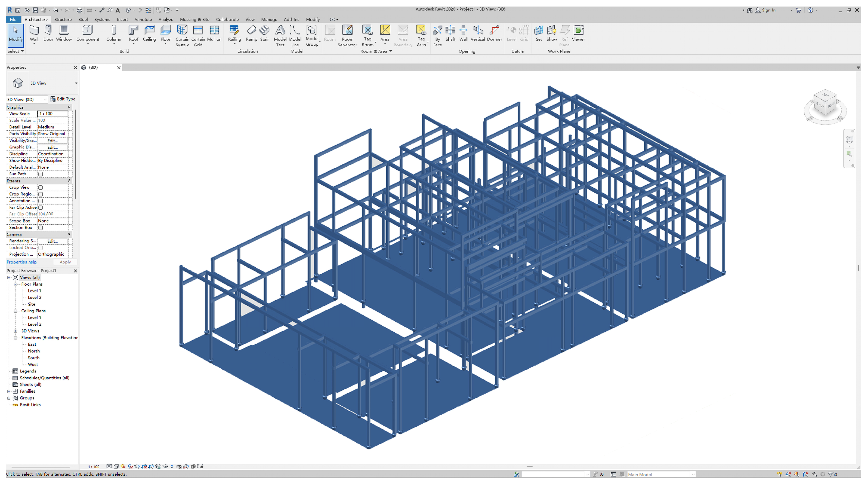Viewport: 868px width, 486px height.
Task: Click the Properties help link
Action: coord(21,262)
